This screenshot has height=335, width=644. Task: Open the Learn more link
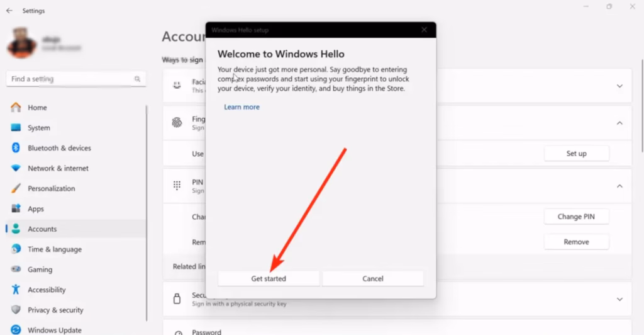241,107
